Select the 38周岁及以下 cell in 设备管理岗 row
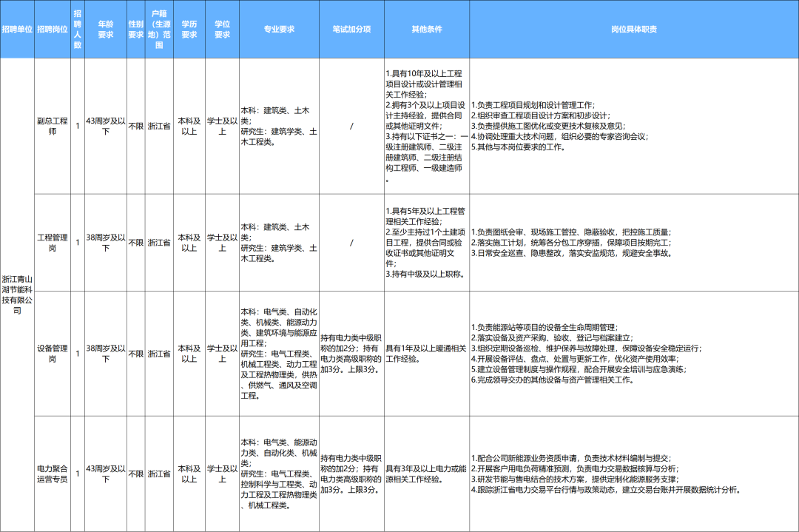The width and height of the screenshot is (799, 532). (x=106, y=354)
